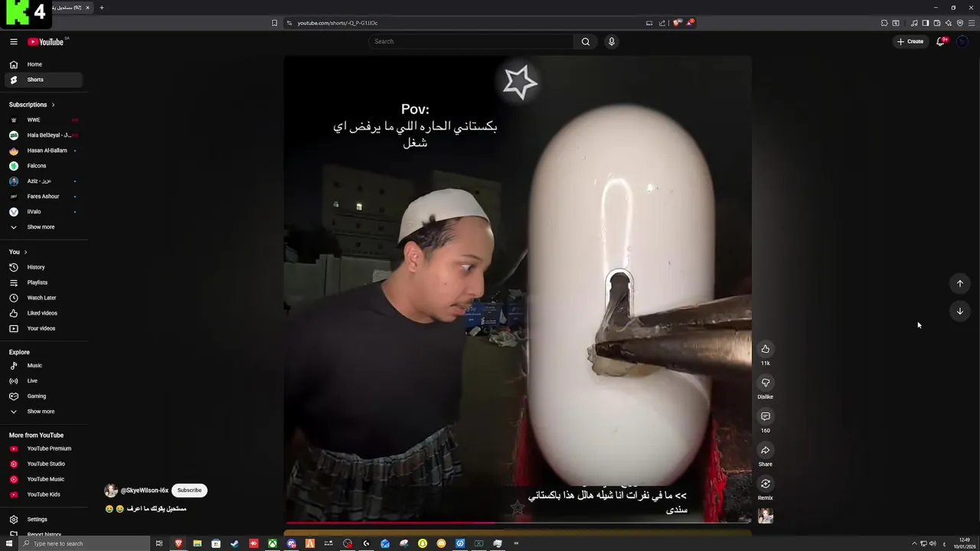
Task: Click the @SkyeWilson-i6x channel name
Action: tap(144, 491)
